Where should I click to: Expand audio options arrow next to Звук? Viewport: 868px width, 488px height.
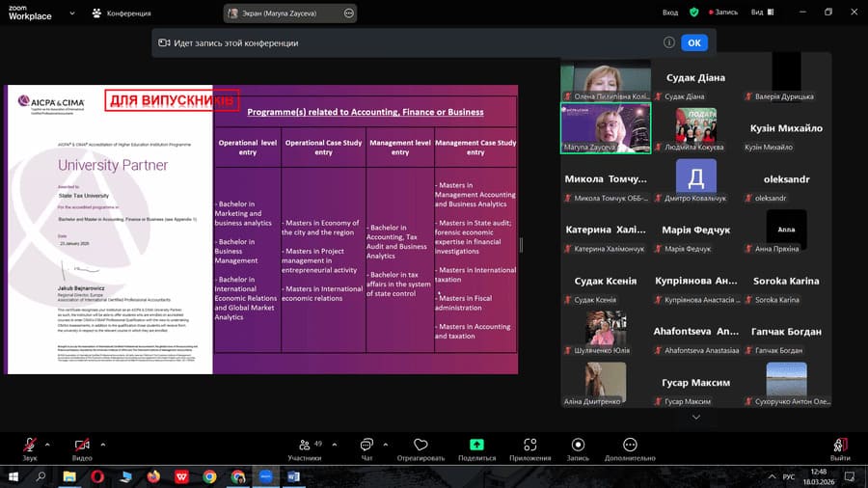tap(47, 445)
